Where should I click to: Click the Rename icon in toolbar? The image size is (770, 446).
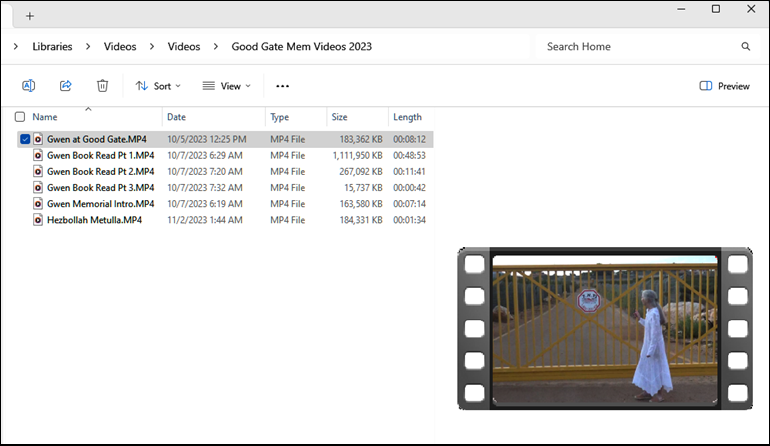click(x=28, y=86)
